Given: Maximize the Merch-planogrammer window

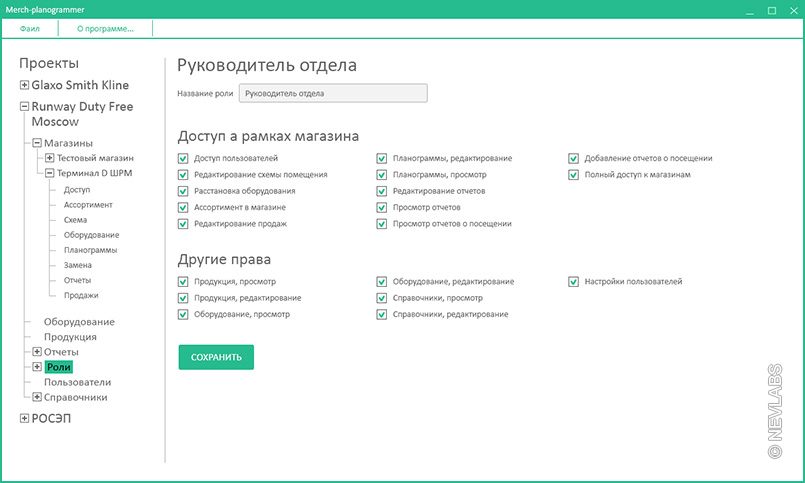Looking at the screenshot, I should click(771, 10).
